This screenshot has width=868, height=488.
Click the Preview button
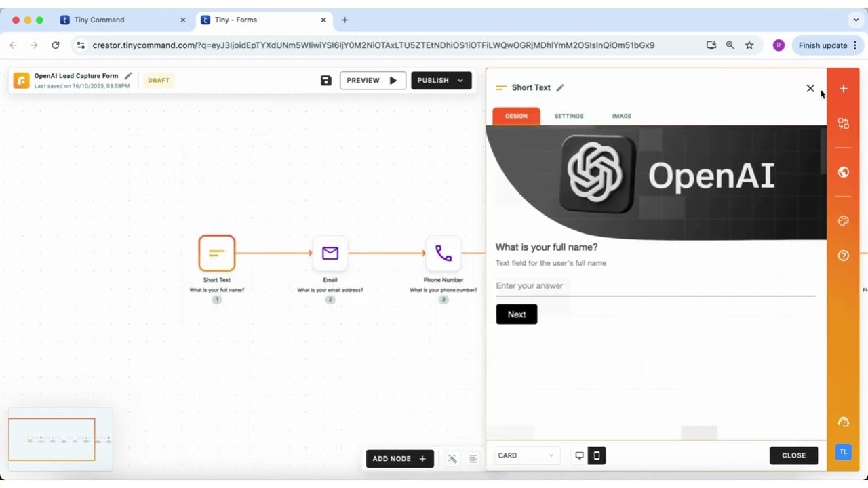click(372, 81)
